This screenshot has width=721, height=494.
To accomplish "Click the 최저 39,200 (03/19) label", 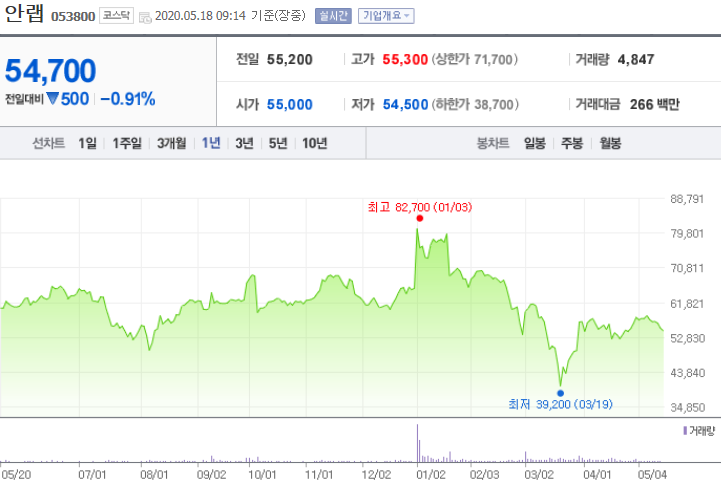I will click(561, 404).
